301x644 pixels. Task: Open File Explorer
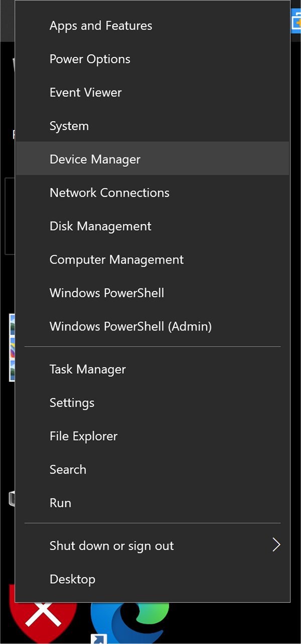(83, 436)
